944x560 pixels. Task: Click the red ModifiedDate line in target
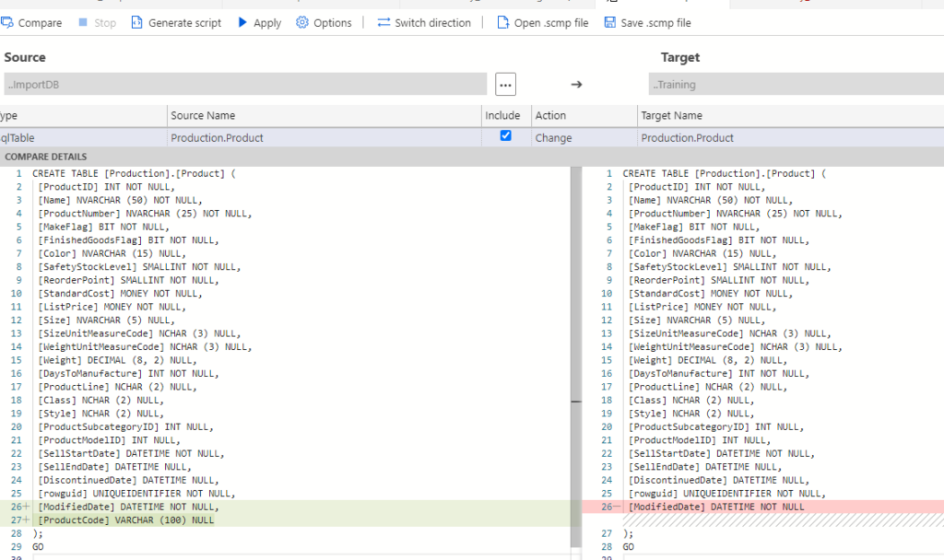tap(716, 507)
